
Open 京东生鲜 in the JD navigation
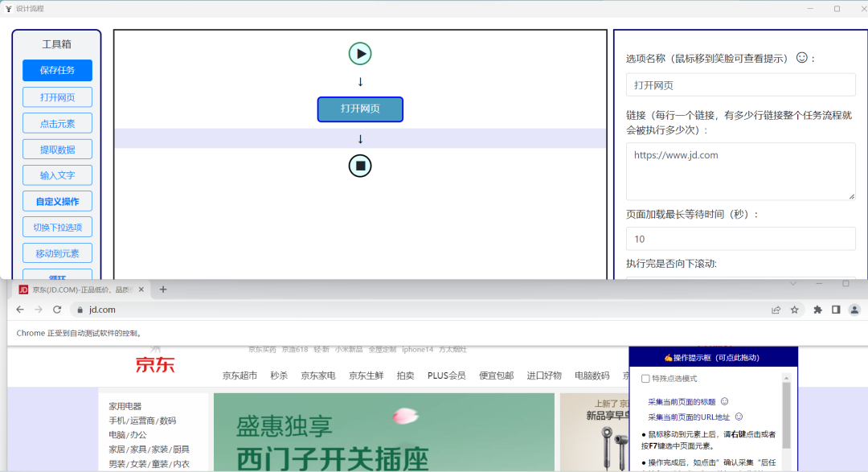point(366,376)
